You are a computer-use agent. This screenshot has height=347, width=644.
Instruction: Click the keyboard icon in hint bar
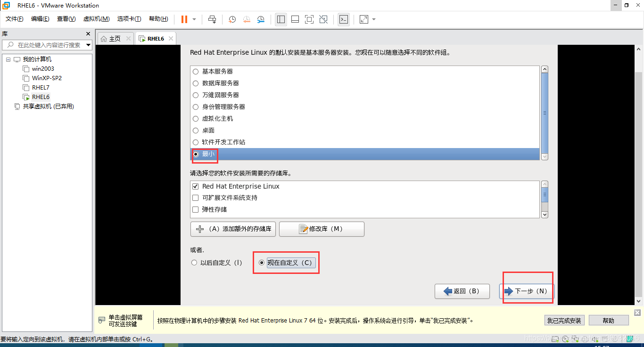click(102, 320)
